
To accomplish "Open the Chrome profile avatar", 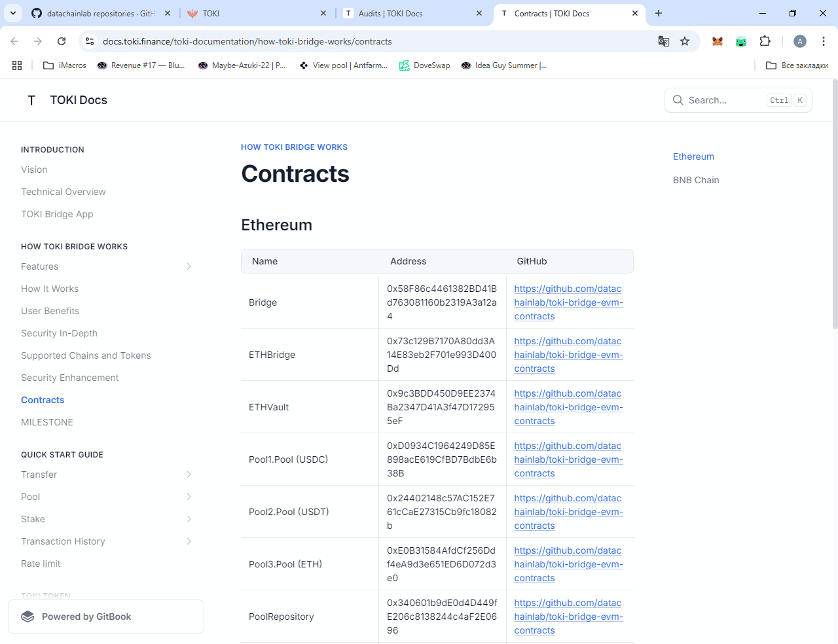I will [800, 41].
